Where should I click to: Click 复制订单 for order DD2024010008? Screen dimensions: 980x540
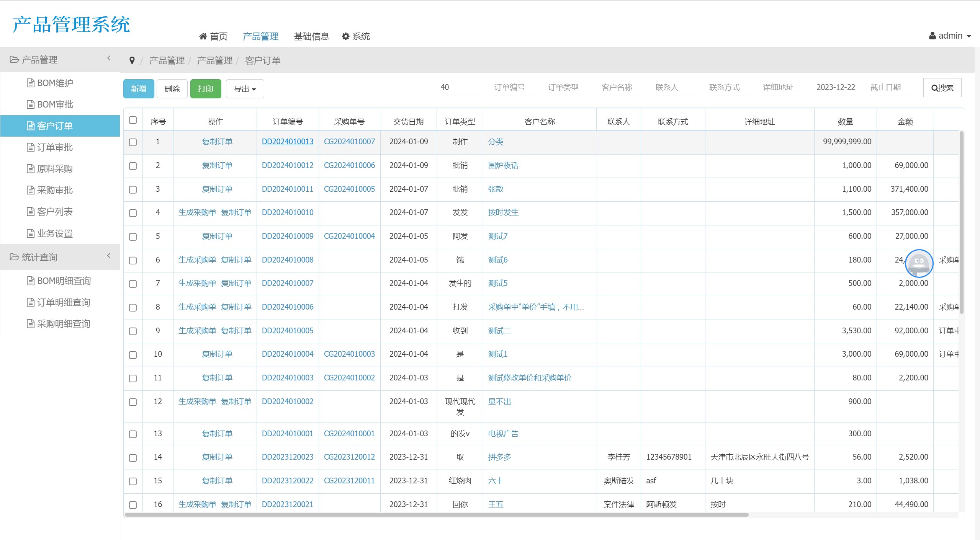(x=236, y=260)
